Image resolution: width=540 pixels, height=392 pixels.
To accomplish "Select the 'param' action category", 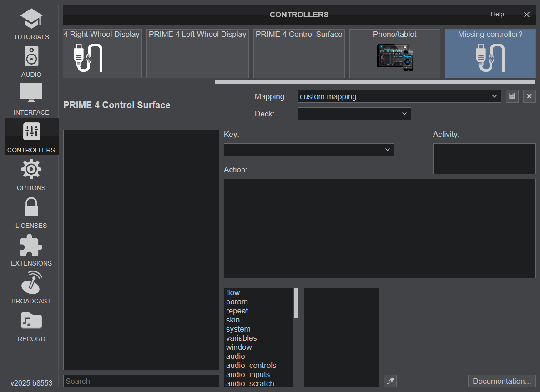I will pyautogui.click(x=259, y=302).
